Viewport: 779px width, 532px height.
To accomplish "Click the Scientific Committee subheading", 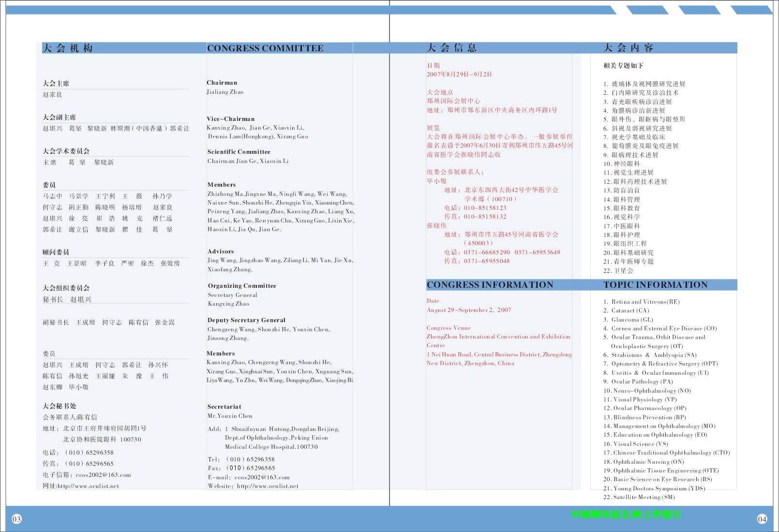I will point(239,152).
